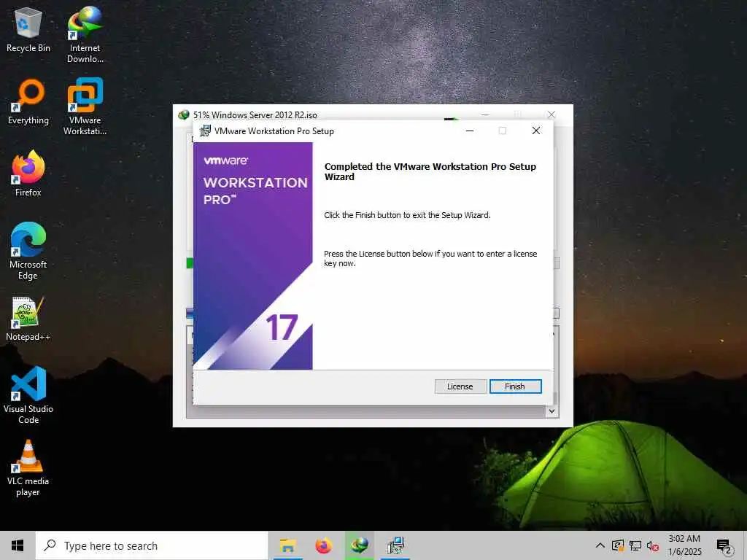Select the Microsoft Edge desktop icon
Viewport: 747px width, 560px height.
[x=28, y=252]
